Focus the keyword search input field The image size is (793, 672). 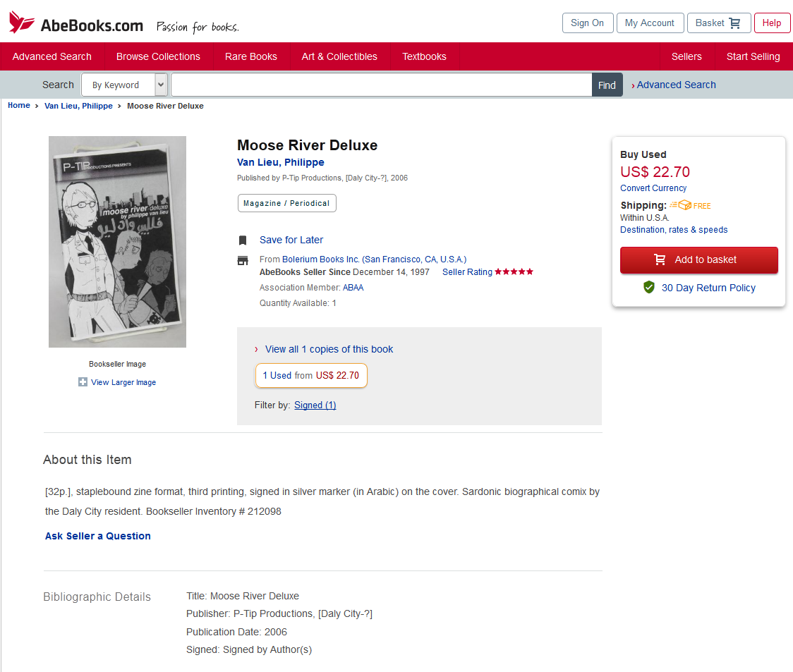click(x=381, y=85)
